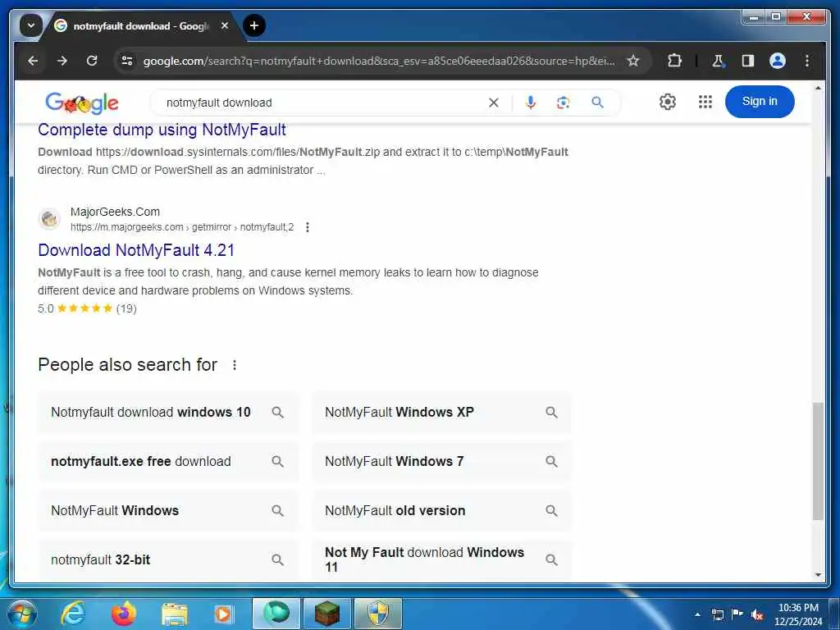Go back to the previous page

(33, 61)
